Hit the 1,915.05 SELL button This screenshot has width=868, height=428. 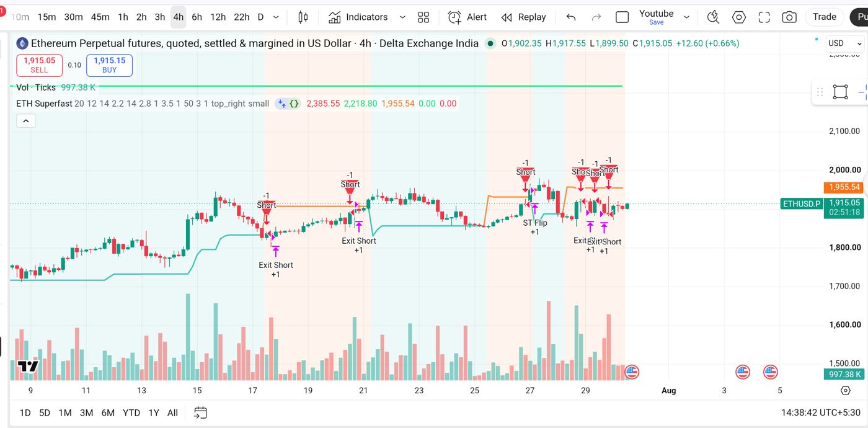click(x=39, y=65)
